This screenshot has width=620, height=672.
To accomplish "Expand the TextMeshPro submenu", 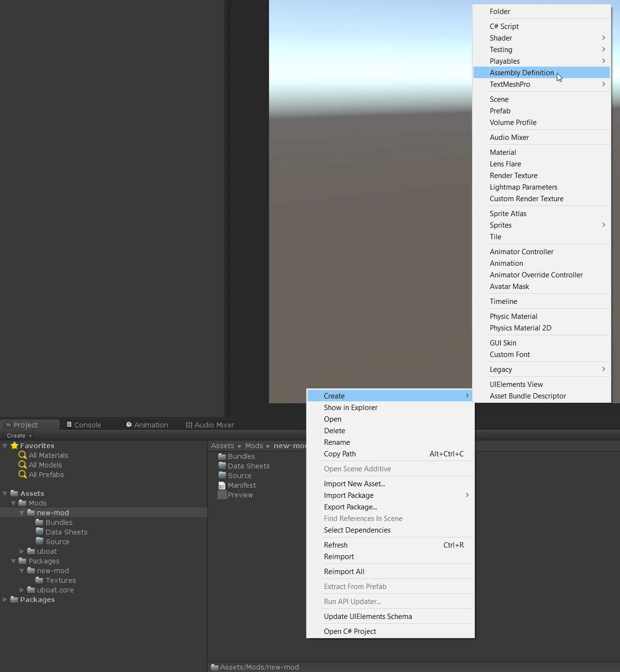I will (x=541, y=84).
